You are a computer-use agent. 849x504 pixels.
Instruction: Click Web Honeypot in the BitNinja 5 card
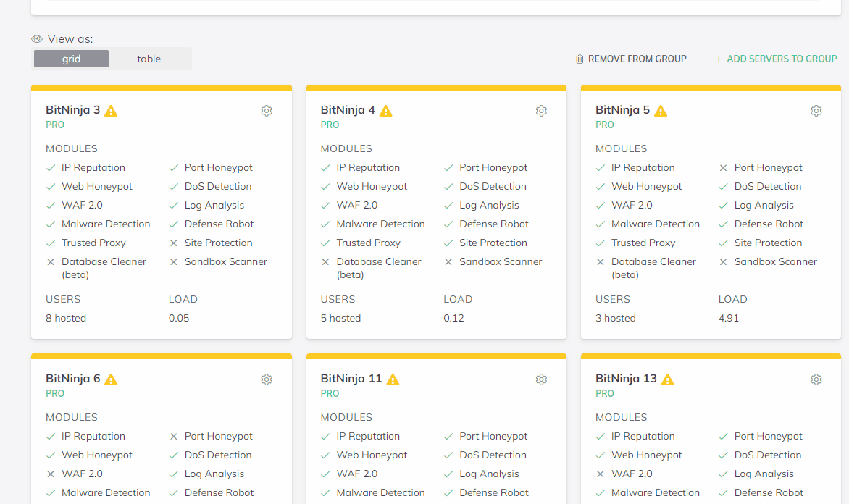coord(647,187)
